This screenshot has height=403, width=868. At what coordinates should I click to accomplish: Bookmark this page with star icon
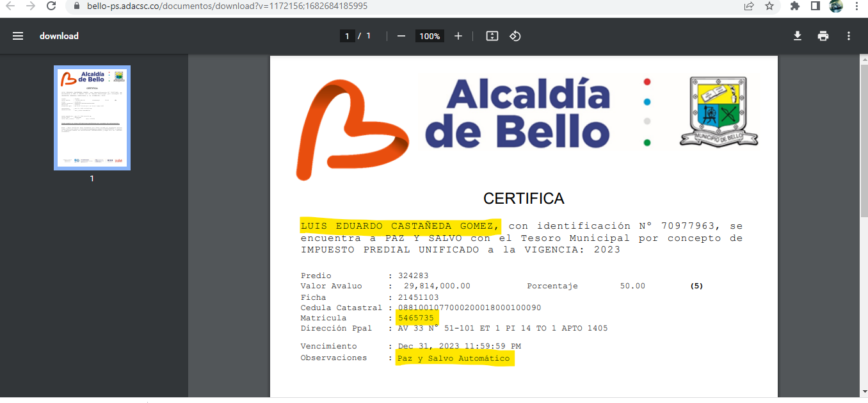tap(769, 6)
